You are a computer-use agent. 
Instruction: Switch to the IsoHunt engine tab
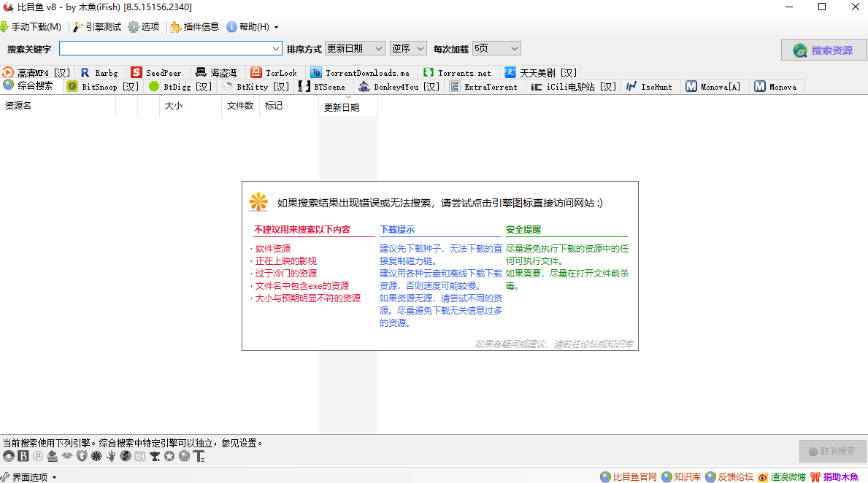pos(649,87)
